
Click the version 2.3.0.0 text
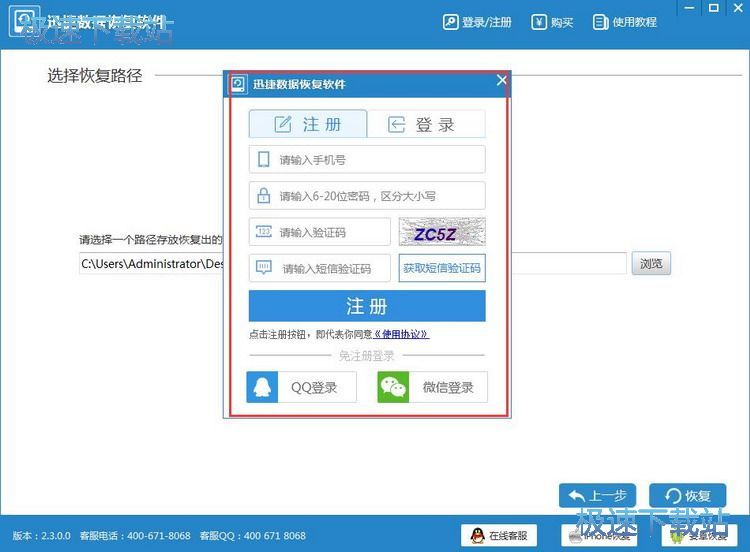[41, 536]
